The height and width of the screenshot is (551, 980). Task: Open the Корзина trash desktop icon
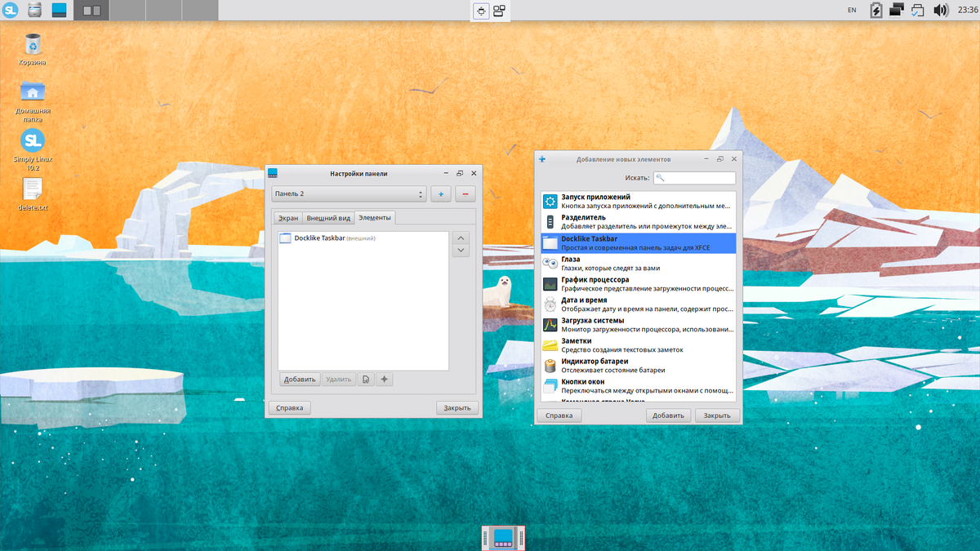(x=33, y=49)
